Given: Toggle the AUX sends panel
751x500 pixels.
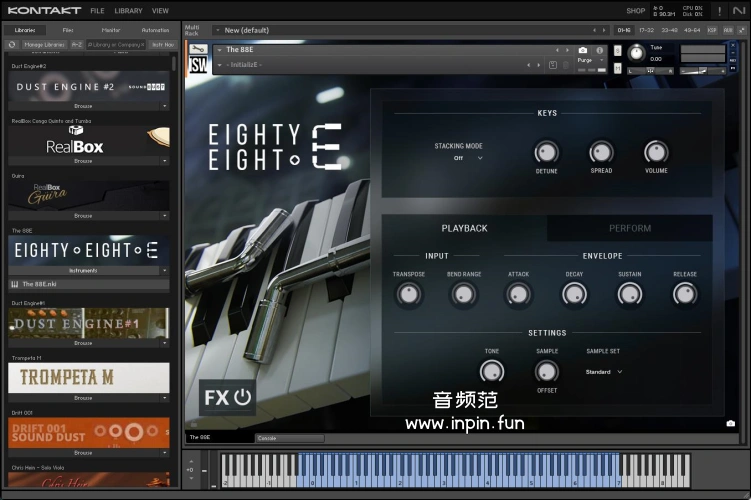Looking at the screenshot, I should pos(728,30).
